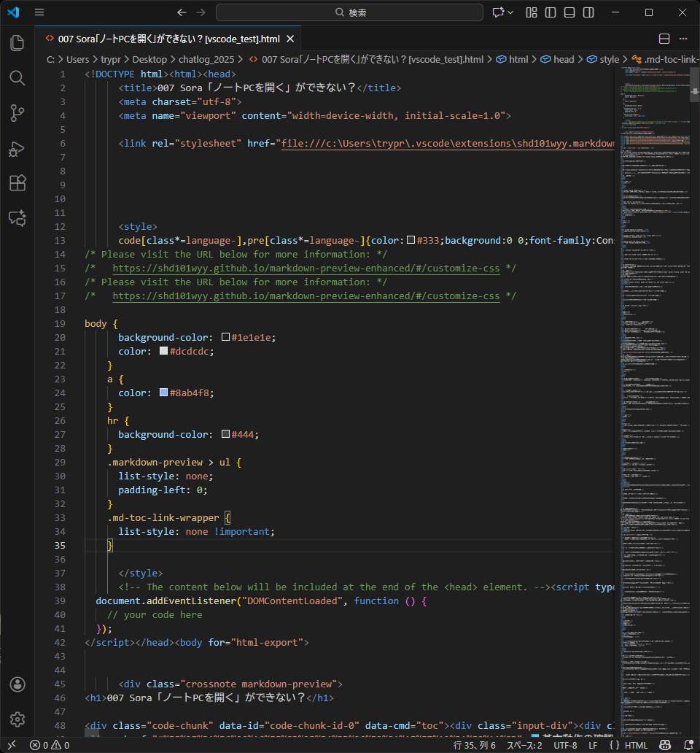Viewport: 700px width, 753px height.
Task: Open the HTML language mode selector
Action: pyautogui.click(x=636, y=745)
